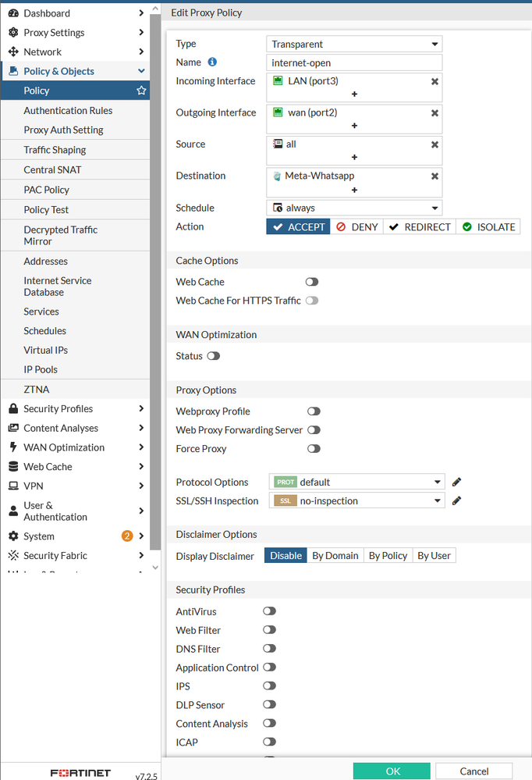Remove LAN (port3) from Incoming Interface
The width and height of the screenshot is (532, 780).
tap(434, 81)
